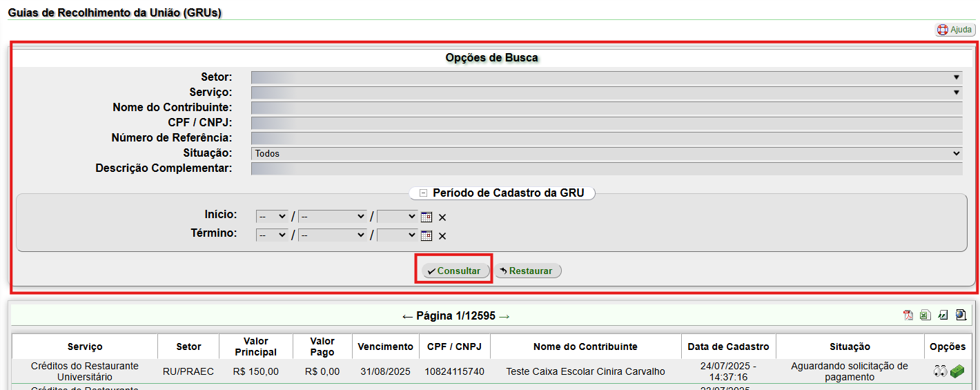Expand the Situação dropdown showing Todos

pyautogui.click(x=607, y=153)
